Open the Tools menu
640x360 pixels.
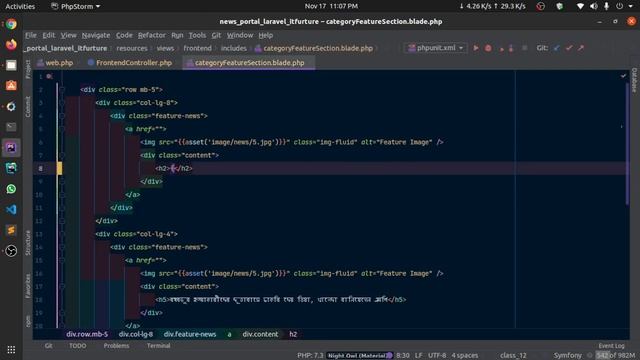tap(197, 35)
